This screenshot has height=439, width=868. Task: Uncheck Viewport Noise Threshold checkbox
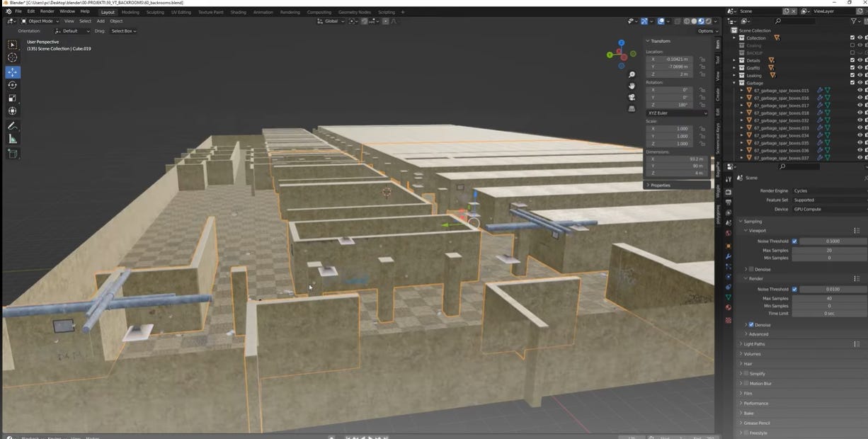(794, 241)
